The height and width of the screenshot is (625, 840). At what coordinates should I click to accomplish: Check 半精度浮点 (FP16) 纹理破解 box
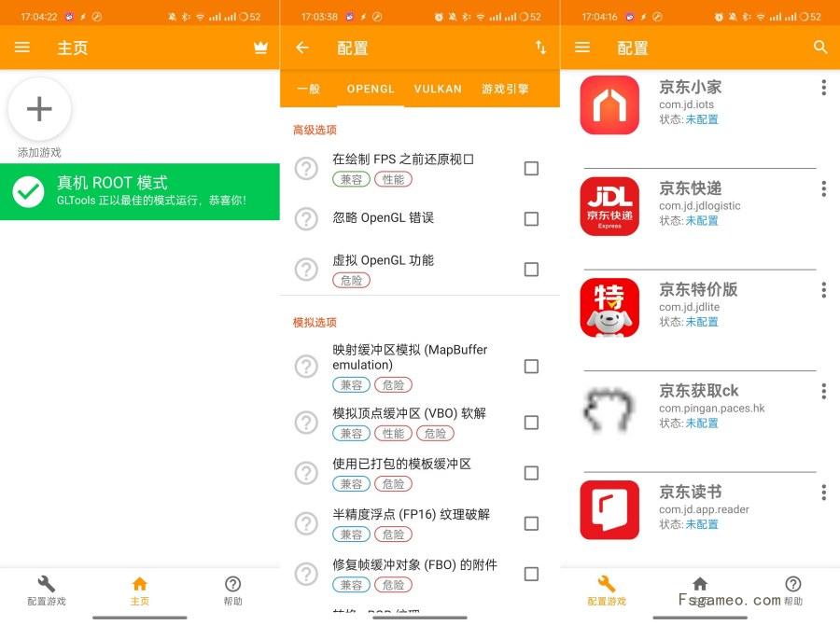pos(531,523)
